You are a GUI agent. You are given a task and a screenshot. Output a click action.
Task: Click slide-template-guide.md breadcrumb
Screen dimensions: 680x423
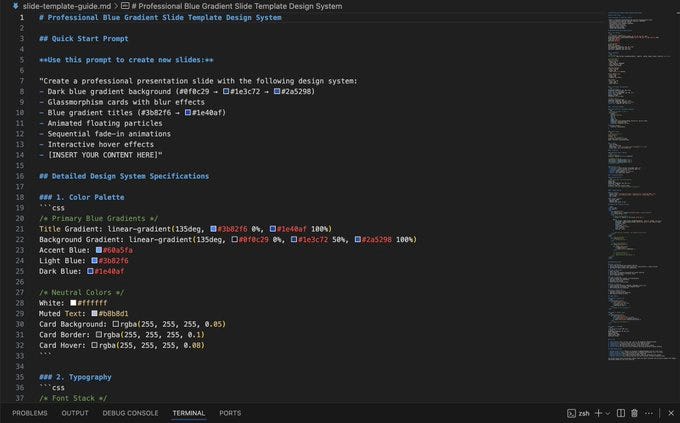(x=67, y=6)
